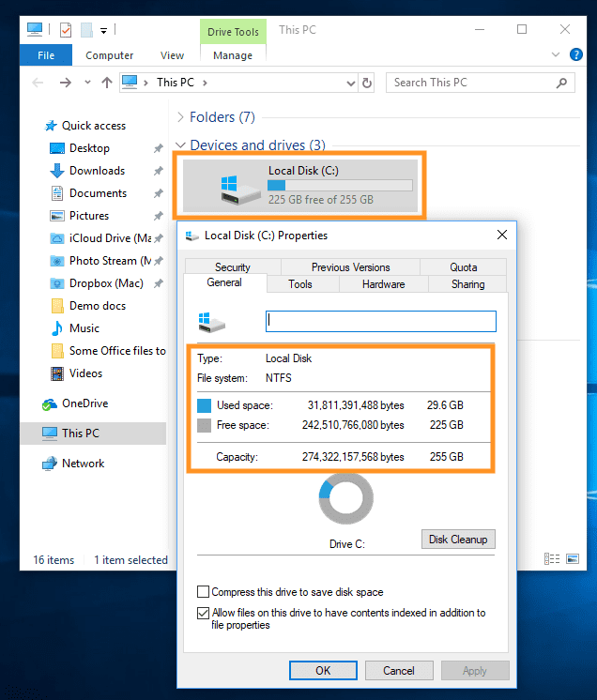This screenshot has width=597, height=700.
Task: Click the This PC address bar breadcrumb
Action: tap(175, 83)
